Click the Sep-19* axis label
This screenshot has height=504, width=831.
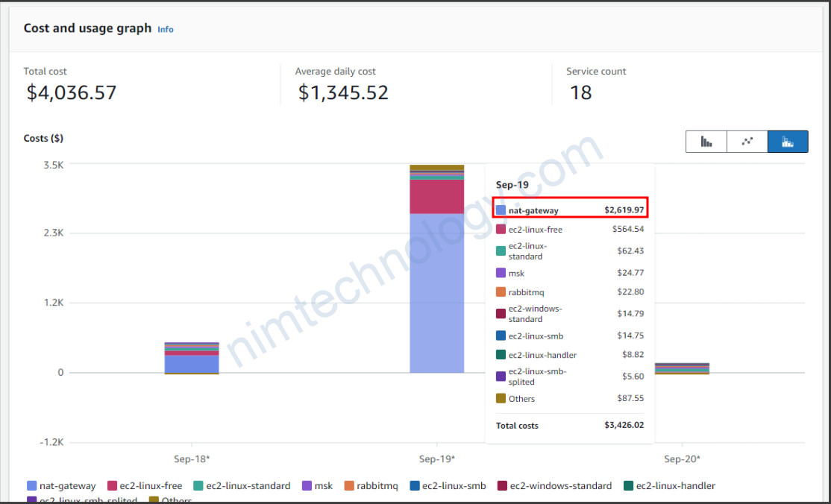437,459
